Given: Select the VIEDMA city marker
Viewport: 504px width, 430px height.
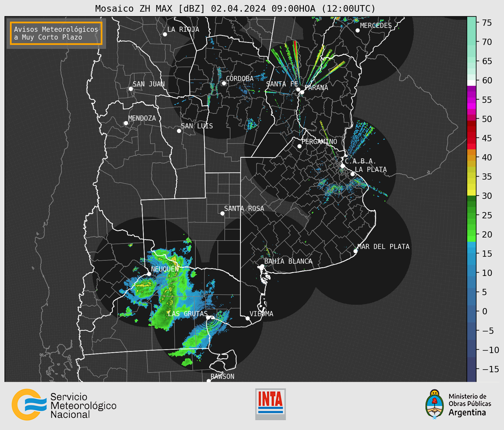Looking at the screenshot, I should (x=248, y=318).
